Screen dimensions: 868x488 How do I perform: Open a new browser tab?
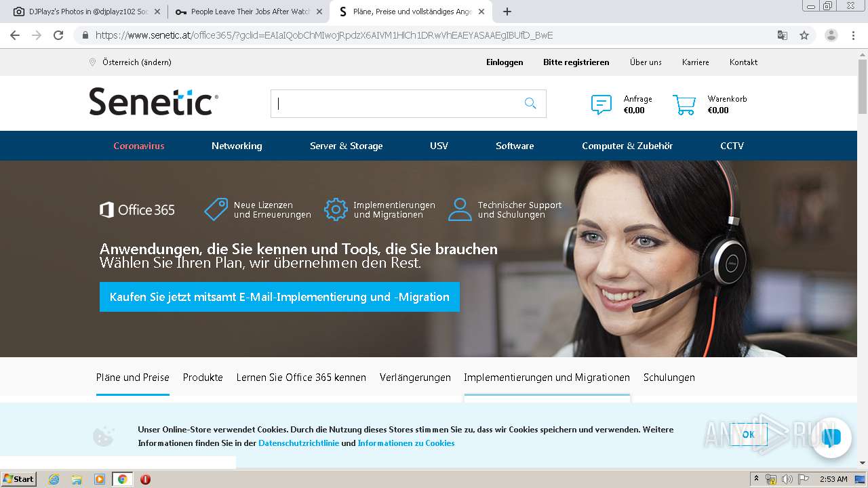click(x=507, y=12)
